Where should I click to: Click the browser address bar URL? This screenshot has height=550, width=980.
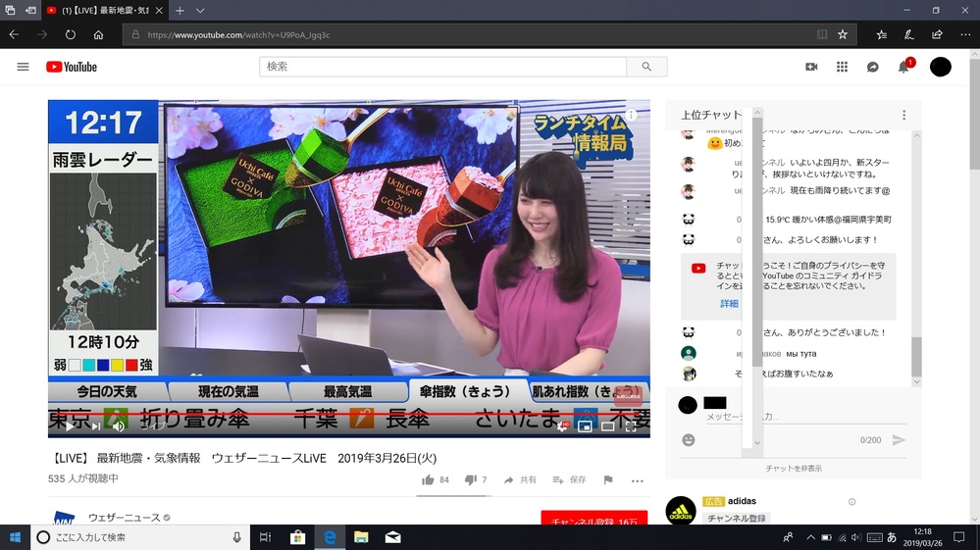click(238, 35)
